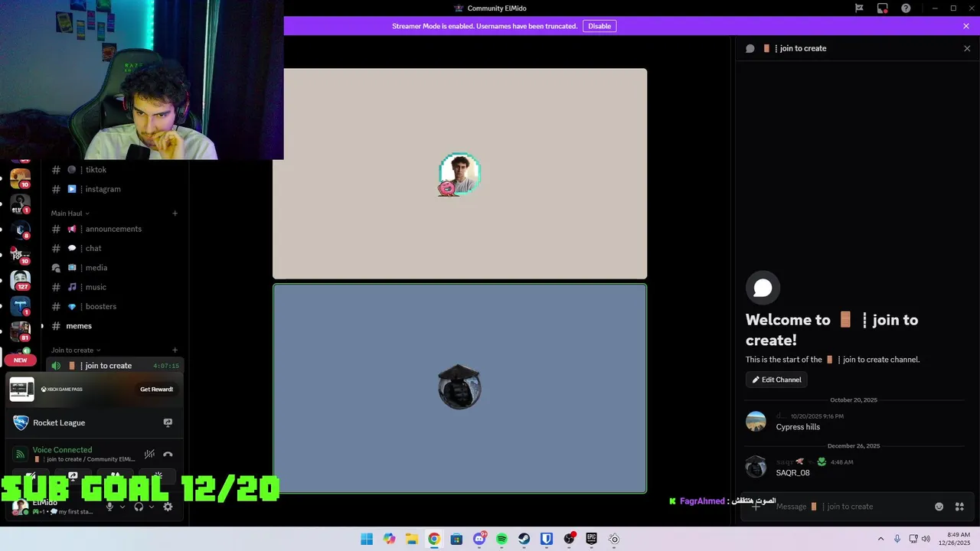
Task: Stream Rocket League via the screen share icon
Action: [x=168, y=422]
